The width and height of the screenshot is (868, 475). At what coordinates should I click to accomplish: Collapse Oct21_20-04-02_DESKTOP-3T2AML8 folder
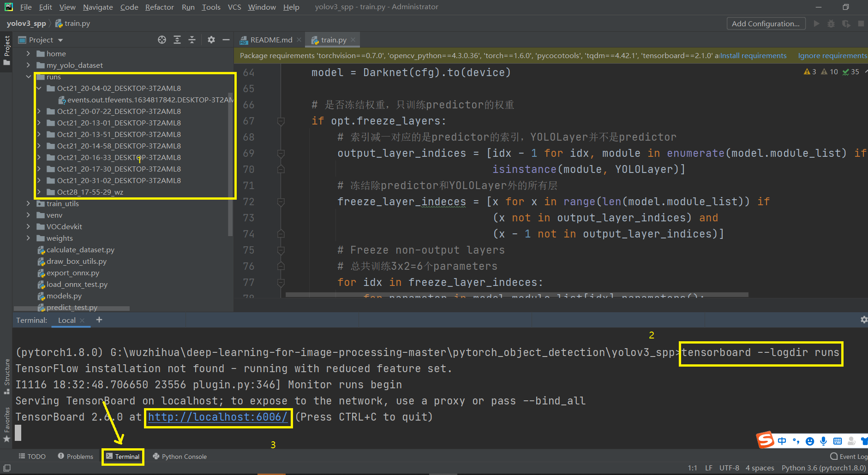click(39, 88)
